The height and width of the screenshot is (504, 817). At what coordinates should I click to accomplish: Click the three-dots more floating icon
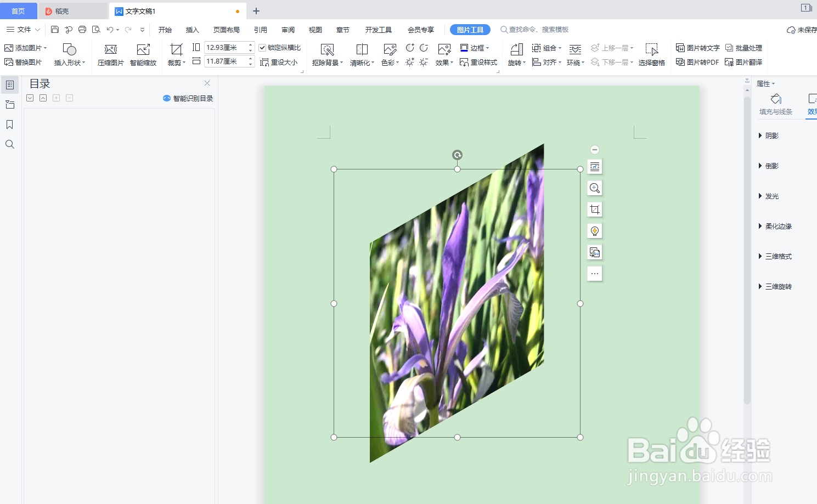594,274
